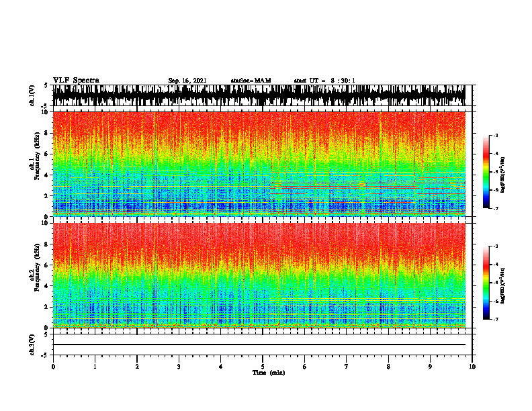This screenshot has height=411, width=532.
Task: Select the date text "Sep. 16, 2021"
Action: click(x=187, y=81)
